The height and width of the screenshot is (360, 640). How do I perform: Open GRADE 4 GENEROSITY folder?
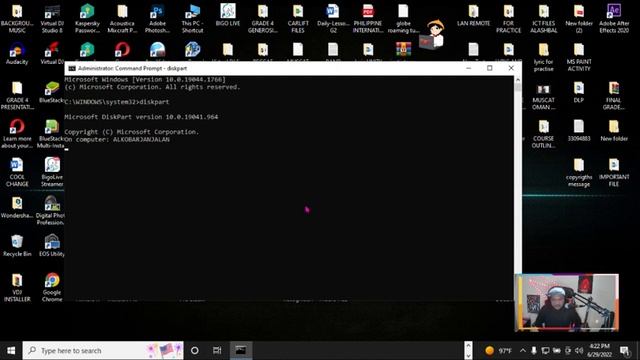(x=263, y=18)
